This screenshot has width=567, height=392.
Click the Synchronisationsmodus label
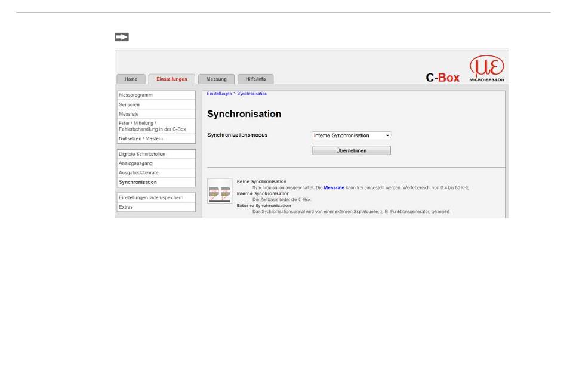(237, 135)
